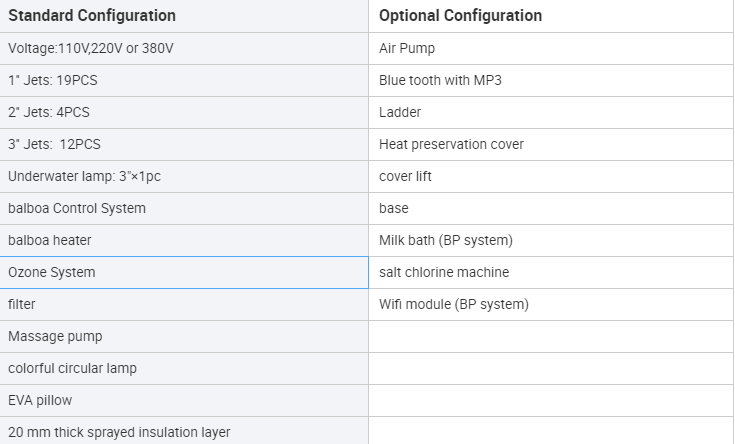Click the Air Pump option cell
735x444 pixels.
[551, 48]
